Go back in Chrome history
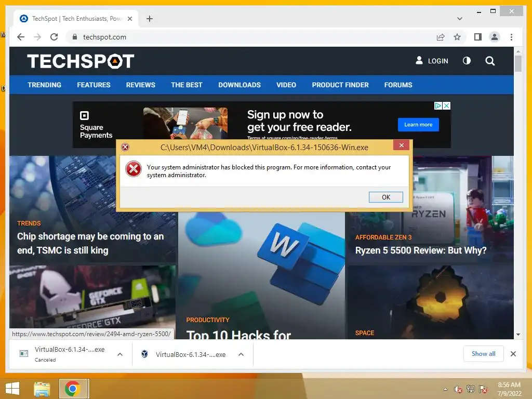This screenshot has width=532, height=399. (x=21, y=37)
